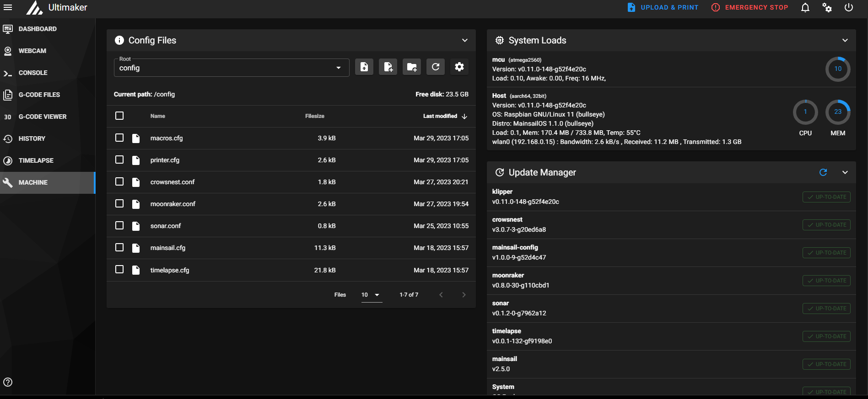Click the create new file icon

pos(388,67)
